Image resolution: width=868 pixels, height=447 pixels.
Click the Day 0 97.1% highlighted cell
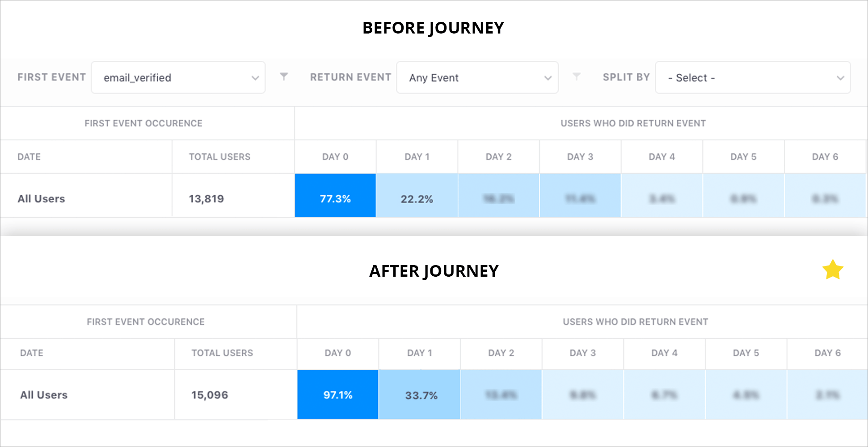point(337,394)
